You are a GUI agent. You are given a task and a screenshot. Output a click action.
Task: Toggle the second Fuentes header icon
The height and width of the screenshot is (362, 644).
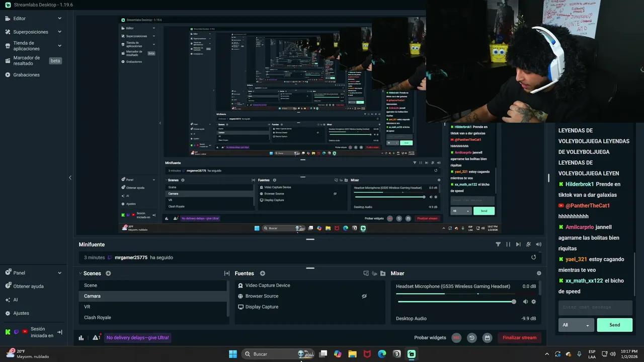tap(374, 274)
